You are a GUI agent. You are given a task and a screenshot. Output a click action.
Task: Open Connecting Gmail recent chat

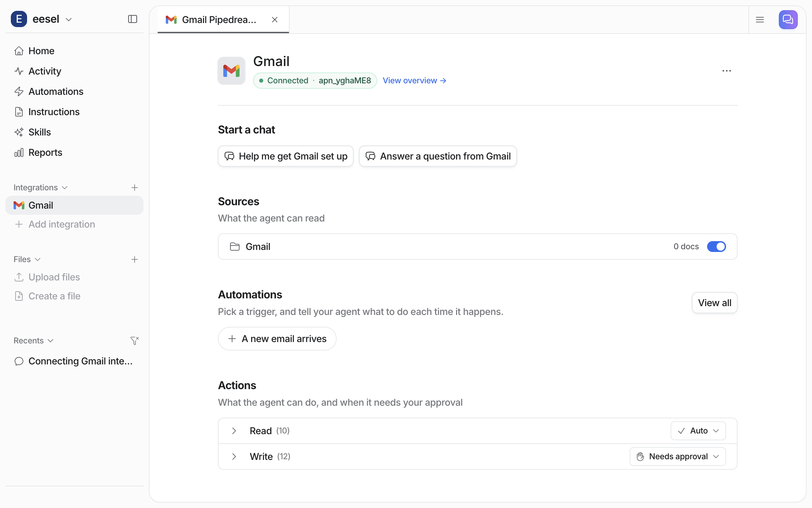click(x=74, y=361)
